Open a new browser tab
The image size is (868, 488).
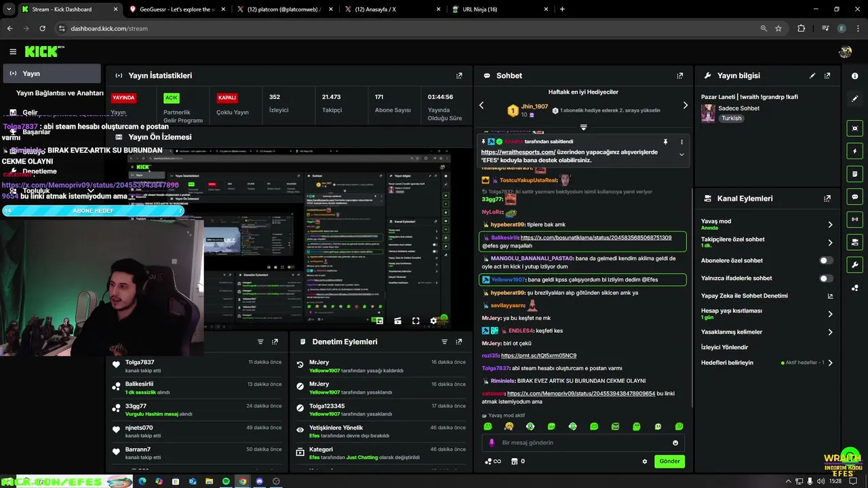[x=562, y=9]
